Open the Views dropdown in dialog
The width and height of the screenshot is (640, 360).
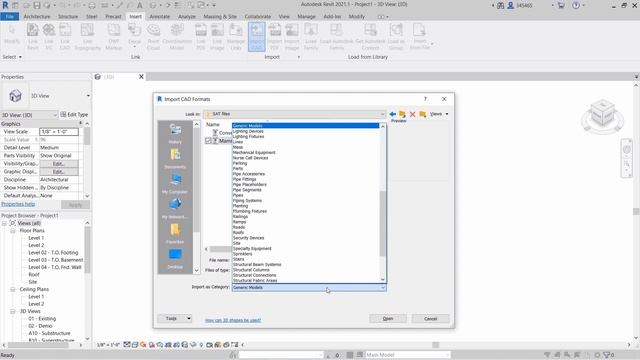pyautogui.click(x=439, y=114)
